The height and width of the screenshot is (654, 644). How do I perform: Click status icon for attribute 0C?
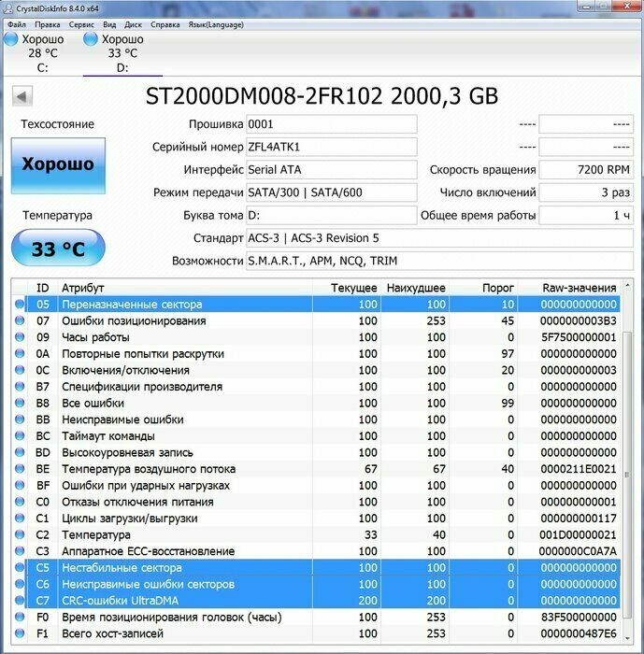[20, 370]
